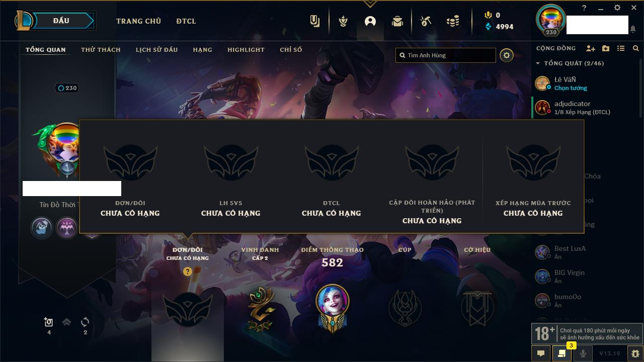This screenshot has width=644, height=362.
Task: Open the Store coins icon
Action: [453, 21]
